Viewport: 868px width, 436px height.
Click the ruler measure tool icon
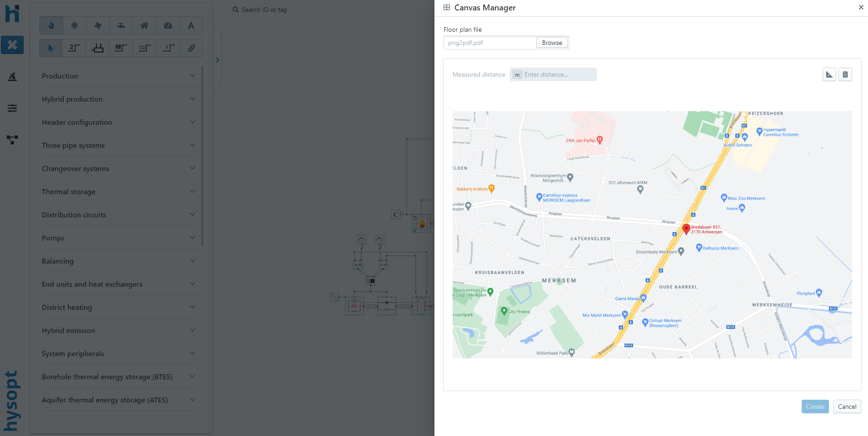[x=829, y=74]
